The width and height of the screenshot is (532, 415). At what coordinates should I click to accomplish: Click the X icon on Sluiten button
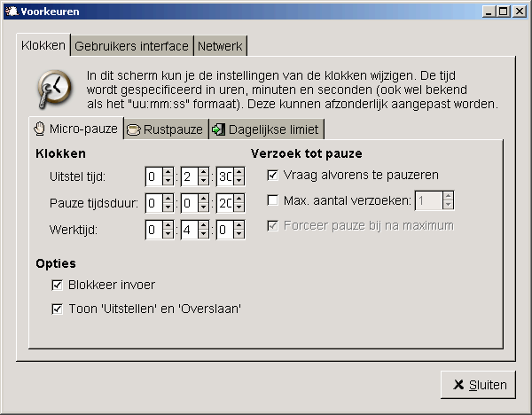pyautogui.click(x=458, y=385)
